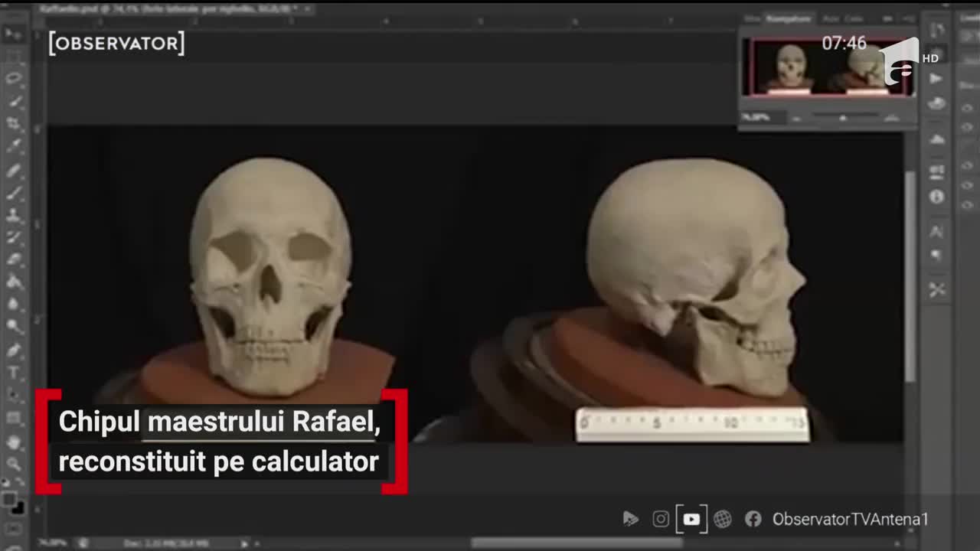Select the Eyedropper tool

[x=13, y=146]
